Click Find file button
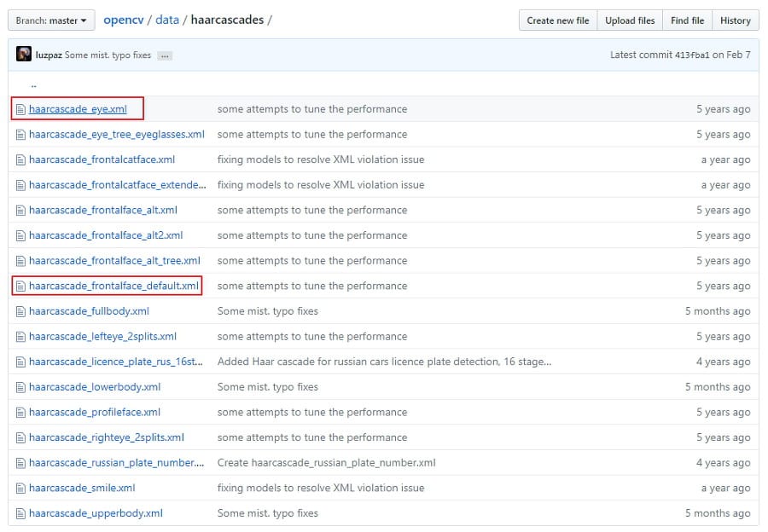 click(687, 20)
